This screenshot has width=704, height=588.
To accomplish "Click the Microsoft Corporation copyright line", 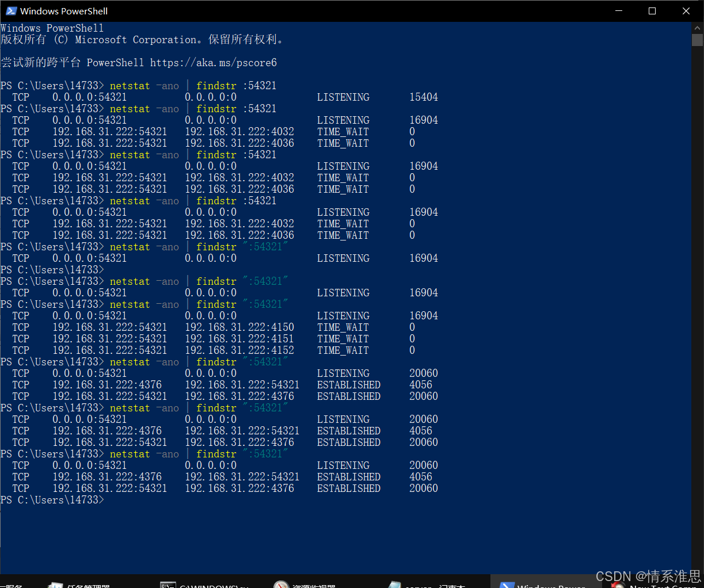I will pos(142,40).
